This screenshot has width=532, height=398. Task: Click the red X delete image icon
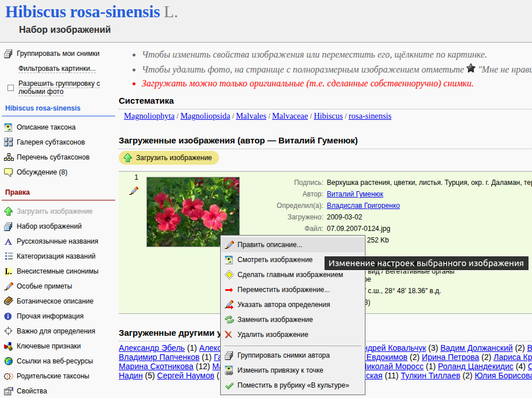[x=229, y=335]
